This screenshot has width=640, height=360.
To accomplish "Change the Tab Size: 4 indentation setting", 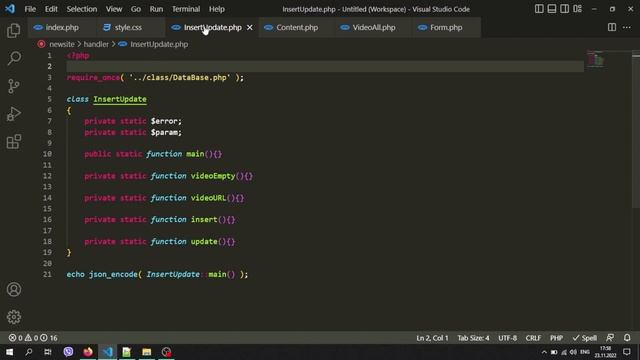I will tap(473, 338).
